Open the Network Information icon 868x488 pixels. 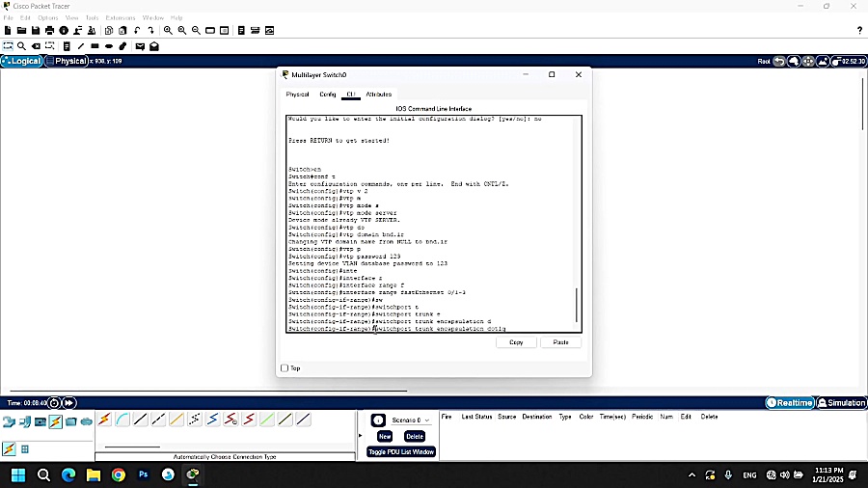[64, 31]
